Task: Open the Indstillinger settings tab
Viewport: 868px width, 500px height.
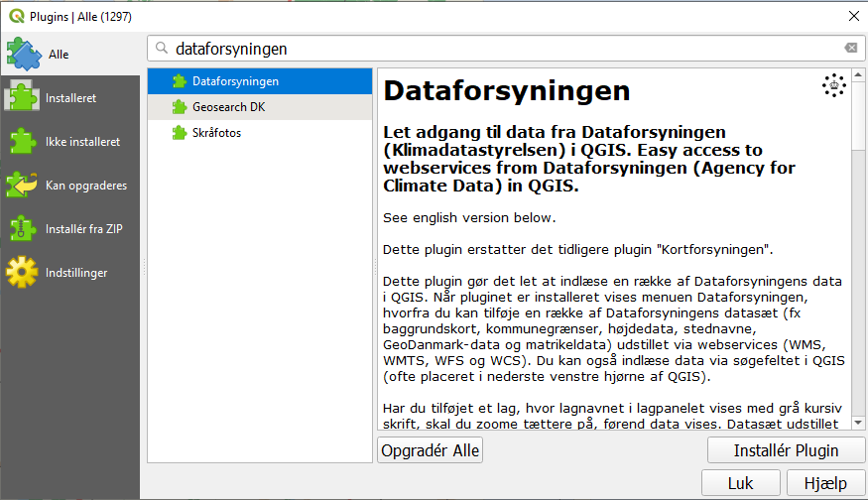Action: (69, 273)
